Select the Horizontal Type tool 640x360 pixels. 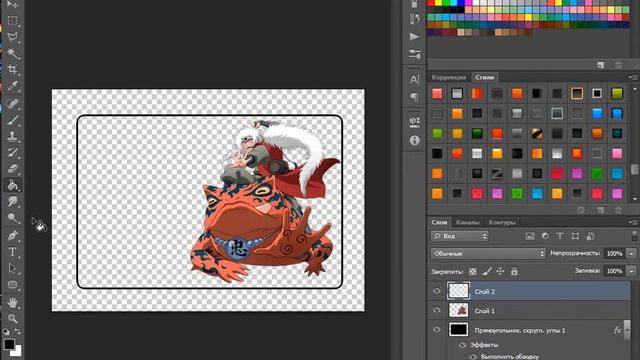(12, 252)
